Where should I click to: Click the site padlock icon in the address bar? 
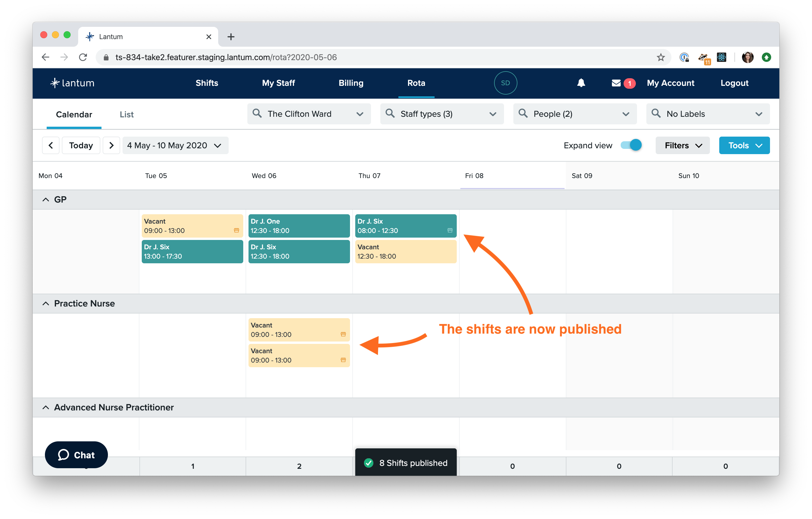[x=106, y=58]
